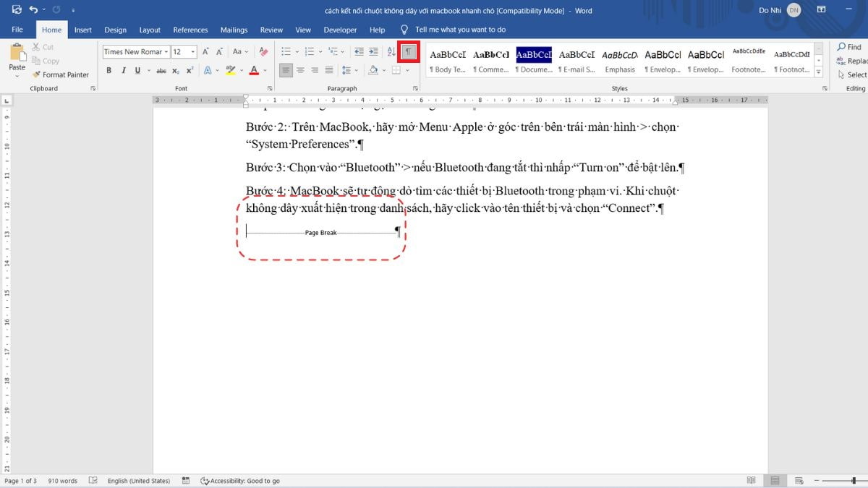
Task: Apply the Document Map style
Action: 534,61
